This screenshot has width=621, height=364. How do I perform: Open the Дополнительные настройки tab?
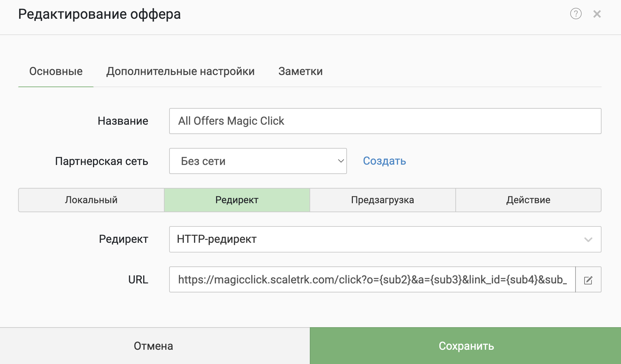180,72
